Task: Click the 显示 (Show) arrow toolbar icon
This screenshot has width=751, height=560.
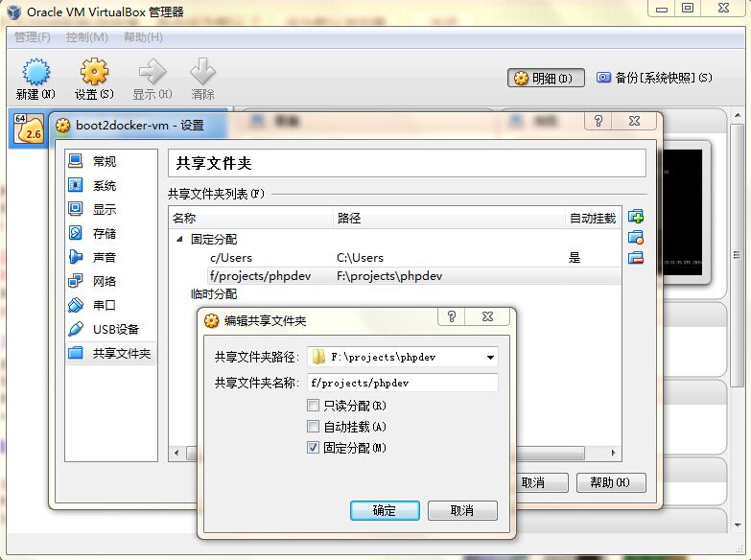Action: (153, 72)
